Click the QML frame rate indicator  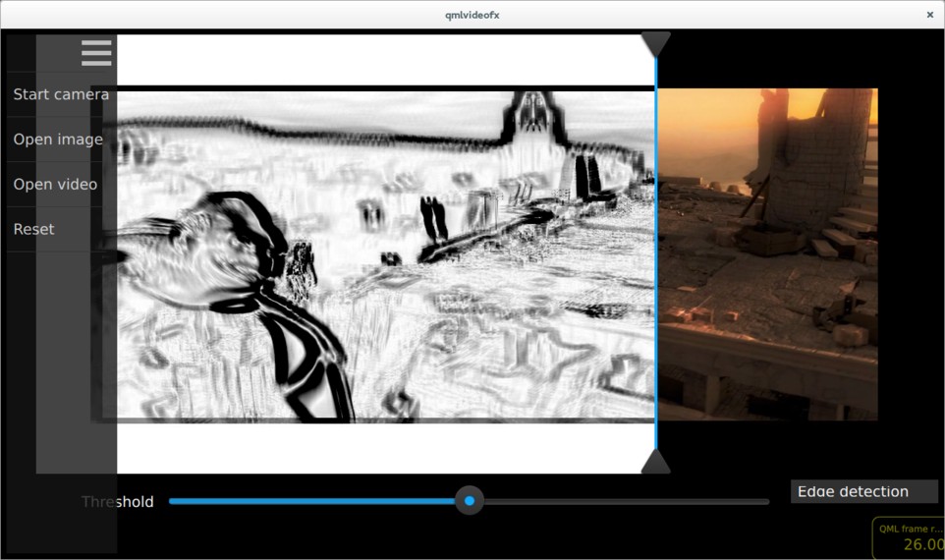pyautogui.click(x=910, y=537)
